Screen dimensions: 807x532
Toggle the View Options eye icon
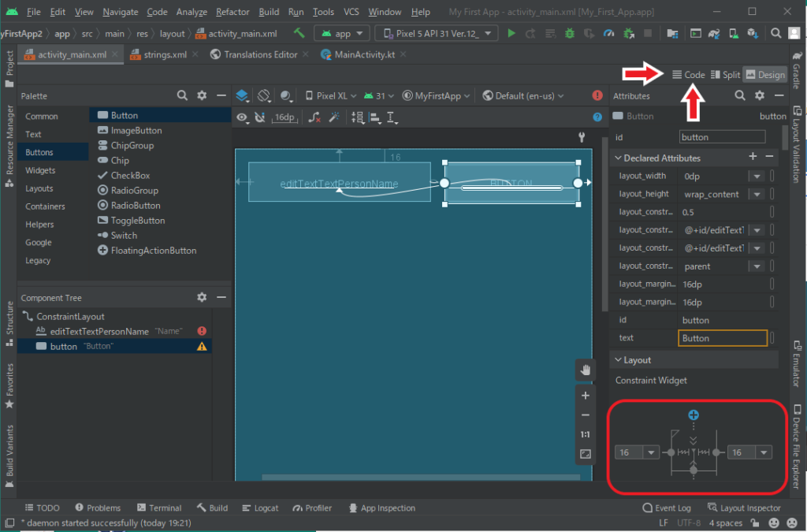tap(243, 117)
